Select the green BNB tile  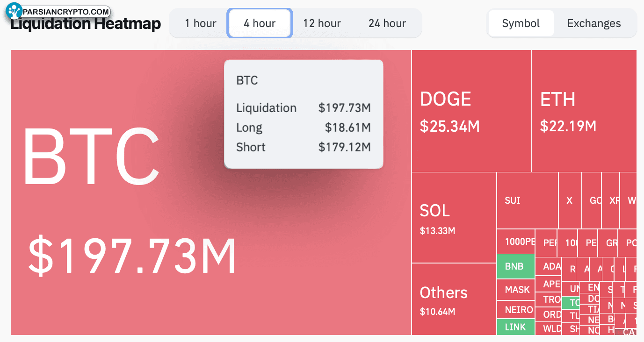pos(516,267)
